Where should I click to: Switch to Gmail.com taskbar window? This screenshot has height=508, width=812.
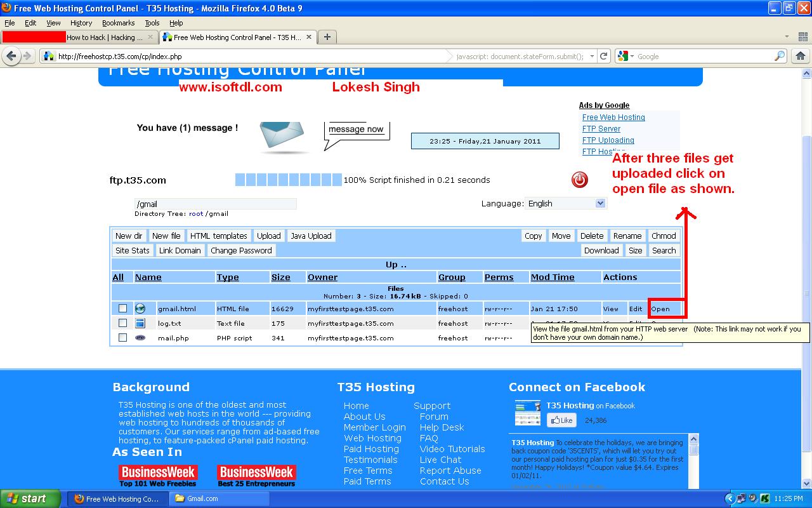(220, 498)
